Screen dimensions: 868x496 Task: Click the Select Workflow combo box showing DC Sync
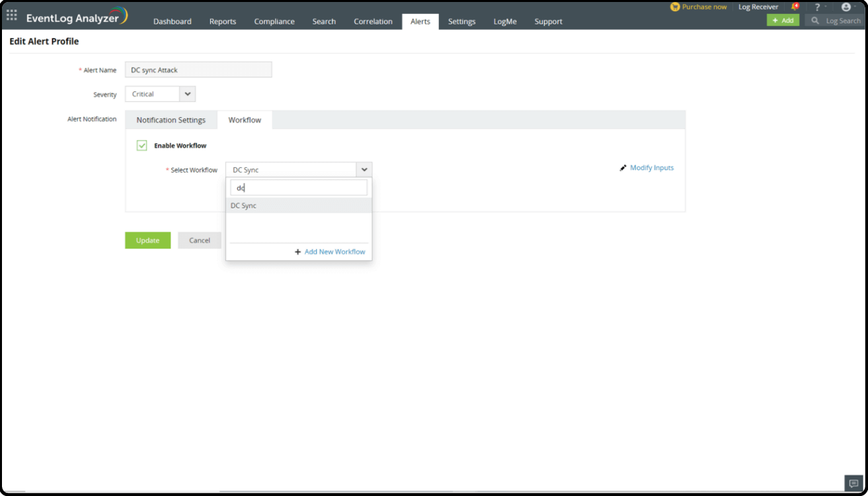coord(299,170)
